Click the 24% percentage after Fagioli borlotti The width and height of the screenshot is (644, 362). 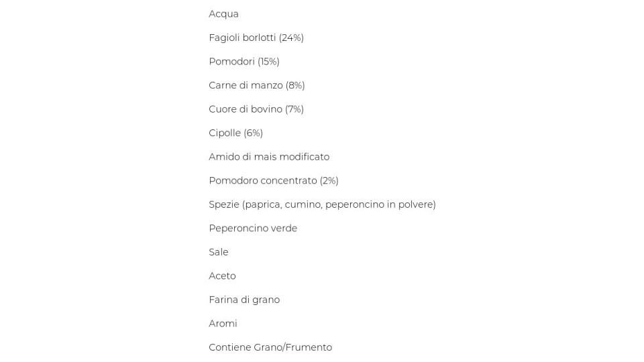point(291,38)
